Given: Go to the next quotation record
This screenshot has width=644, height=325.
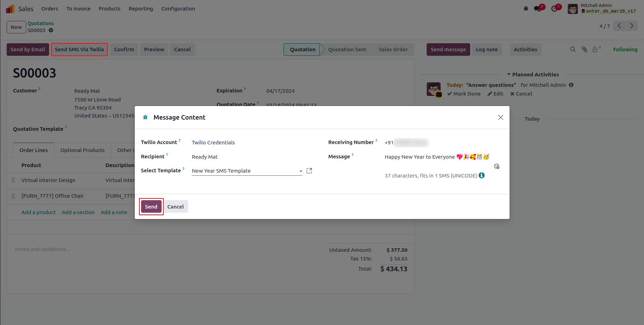Looking at the screenshot, I should click(x=632, y=26).
